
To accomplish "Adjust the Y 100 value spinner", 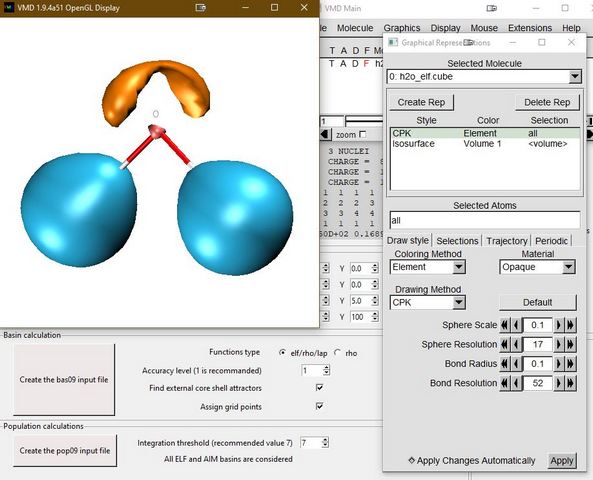I will pos(374,317).
